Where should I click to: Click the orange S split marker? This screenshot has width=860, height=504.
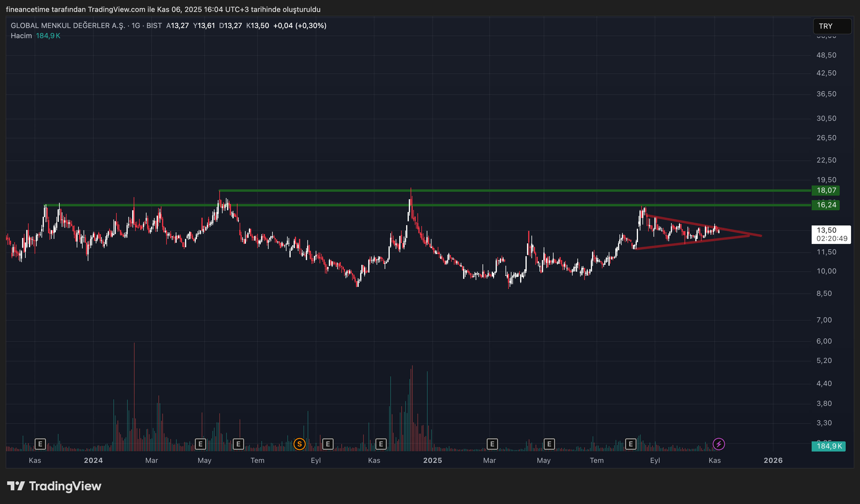pos(299,444)
